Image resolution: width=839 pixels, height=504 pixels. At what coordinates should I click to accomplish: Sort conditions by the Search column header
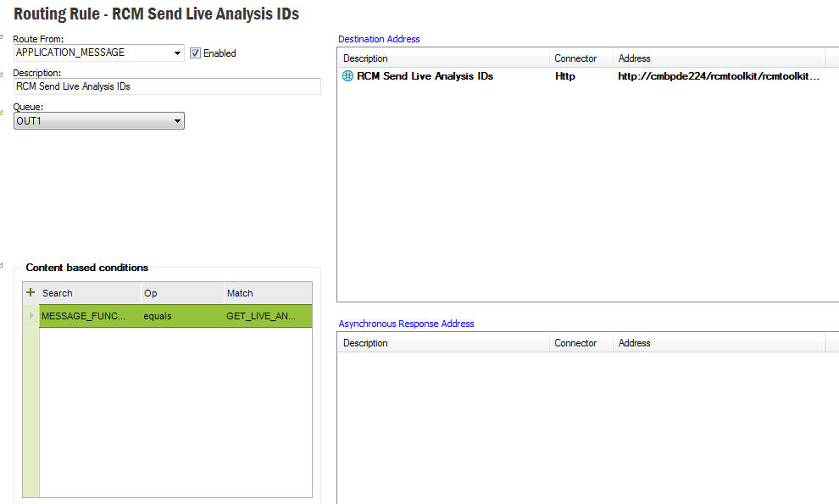(89, 293)
